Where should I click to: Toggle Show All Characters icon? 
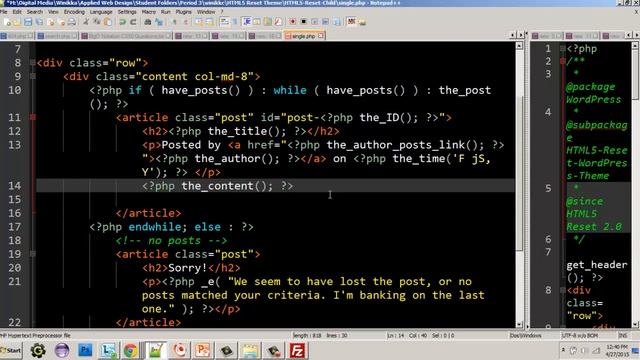(235, 22)
